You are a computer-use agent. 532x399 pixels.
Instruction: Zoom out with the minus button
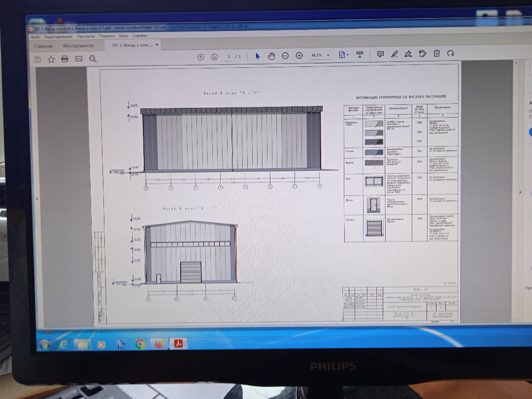click(285, 56)
